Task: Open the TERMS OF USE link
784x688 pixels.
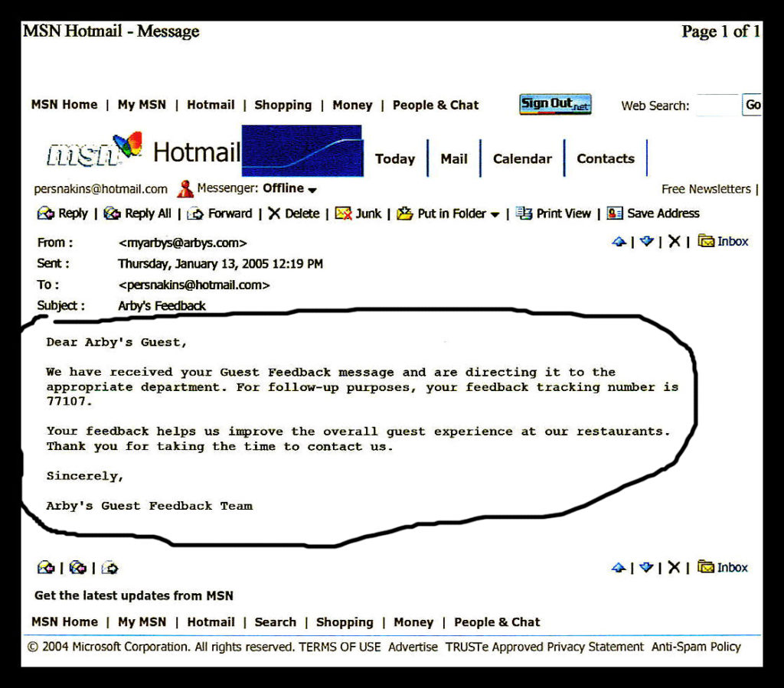Action: pyautogui.click(x=340, y=647)
